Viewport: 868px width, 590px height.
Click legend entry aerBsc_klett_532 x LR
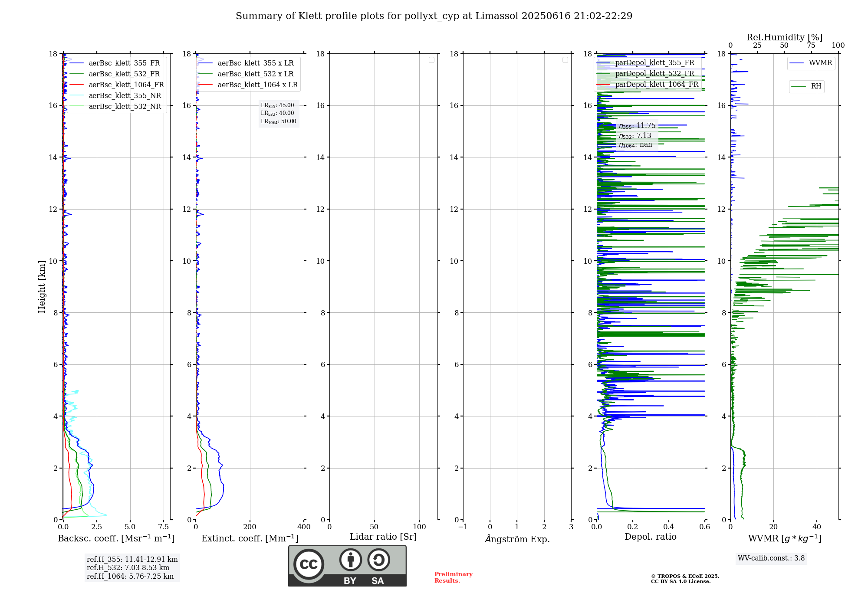(x=247, y=74)
